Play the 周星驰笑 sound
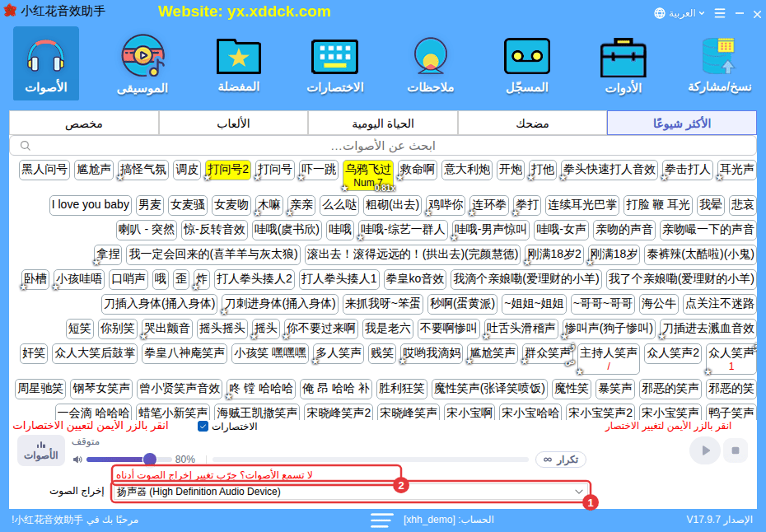 (40, 389)
